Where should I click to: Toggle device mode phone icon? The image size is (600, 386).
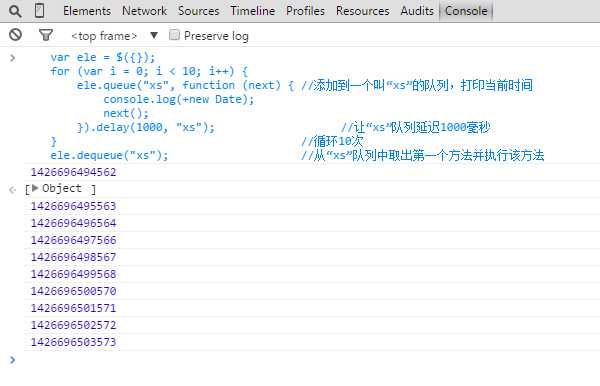[x=39, y=11]
